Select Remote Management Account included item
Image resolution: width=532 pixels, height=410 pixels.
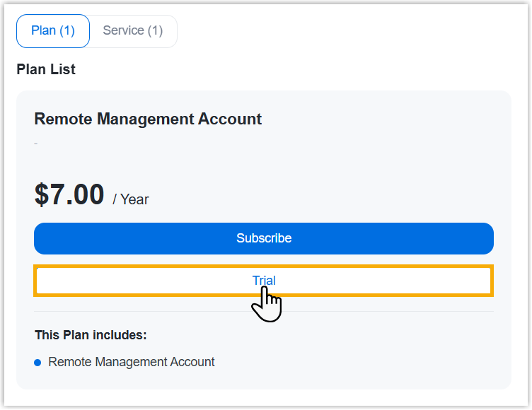pos(132,362)
